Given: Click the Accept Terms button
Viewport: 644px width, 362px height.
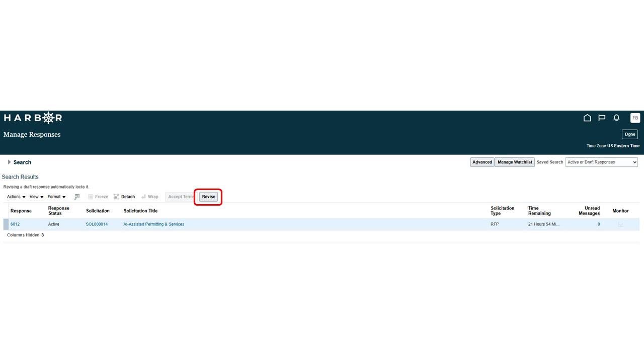Looking at the screenshot, I should (181, 197).
